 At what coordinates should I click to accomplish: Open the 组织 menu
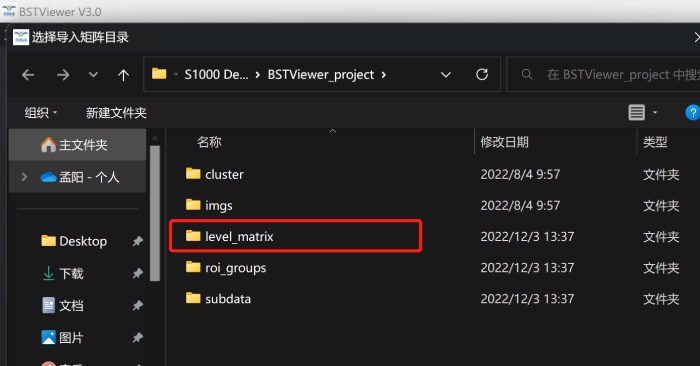point(41,112)
